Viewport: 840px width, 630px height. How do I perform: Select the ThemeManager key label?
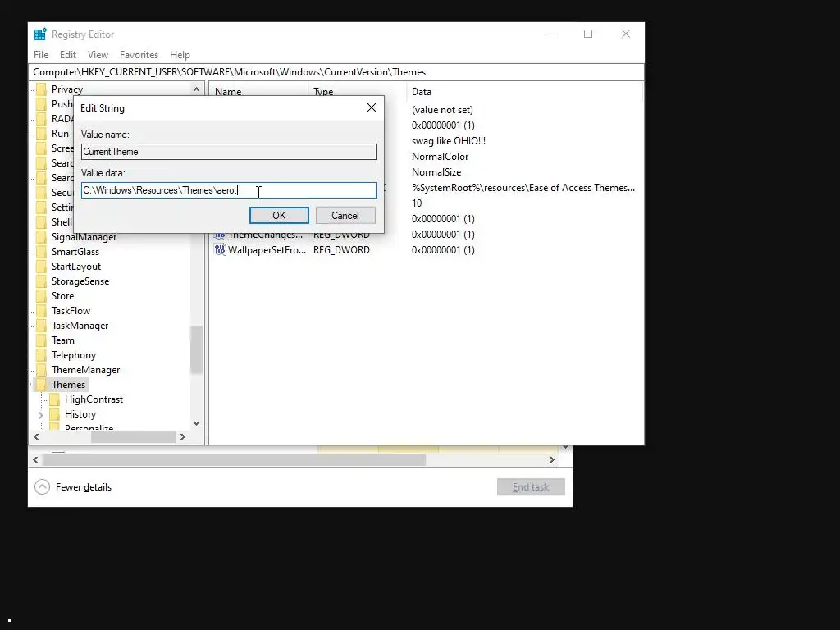click(x=85, y=370)
